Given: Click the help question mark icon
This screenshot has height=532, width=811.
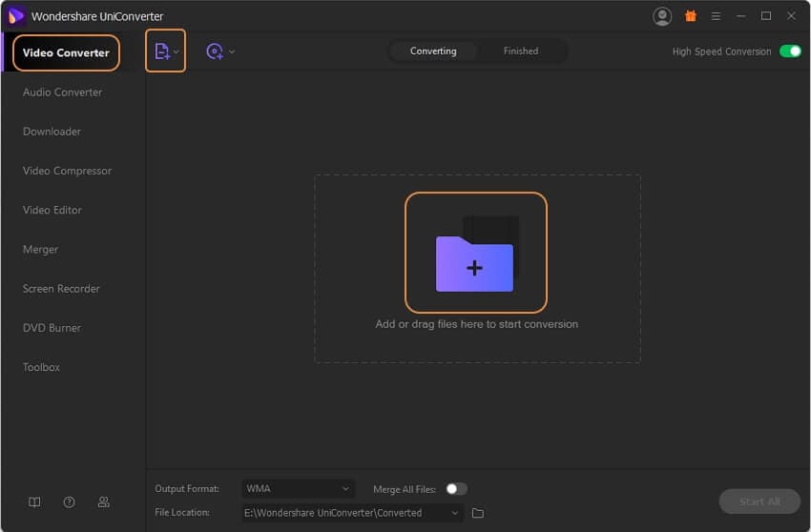Looking at the screenshot, I should pos(69,502).
